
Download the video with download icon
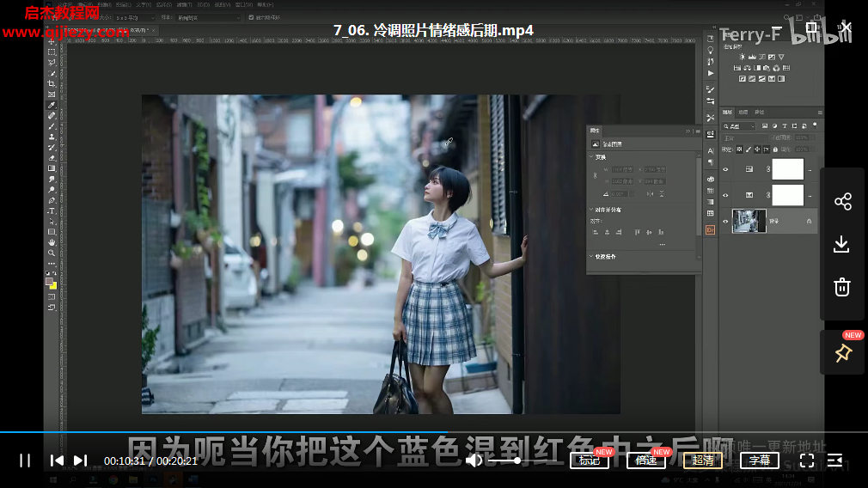[x=842, y=244]
